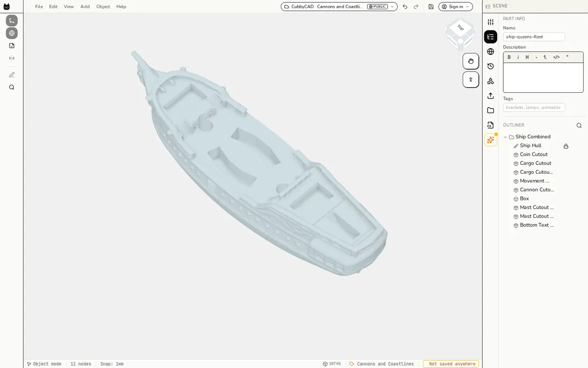Click the sticker note icon in left toolbar
The width and height of the screenshot is (588, 368).
pyautogui.click(x=12, y=46)
